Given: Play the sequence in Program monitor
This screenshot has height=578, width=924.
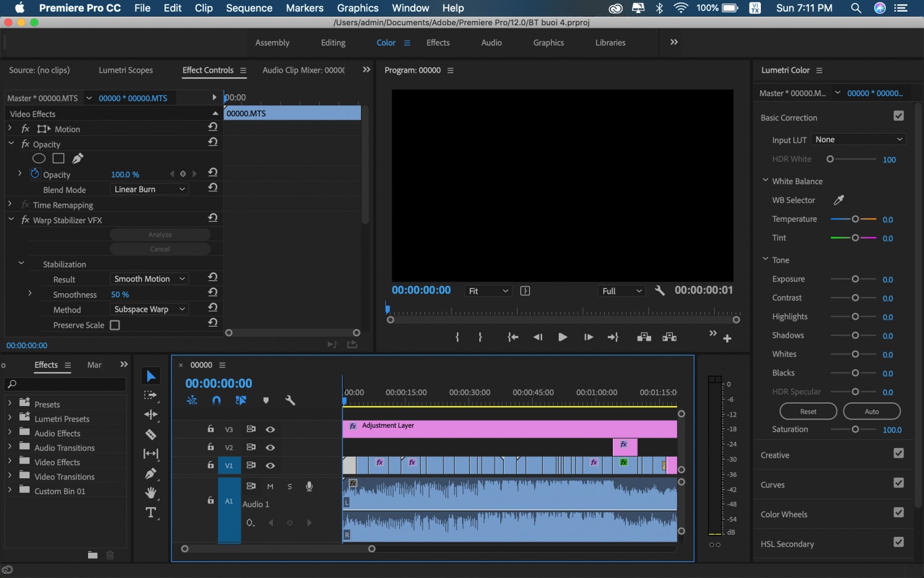Looking at the screenshot, I should (562, 337).
